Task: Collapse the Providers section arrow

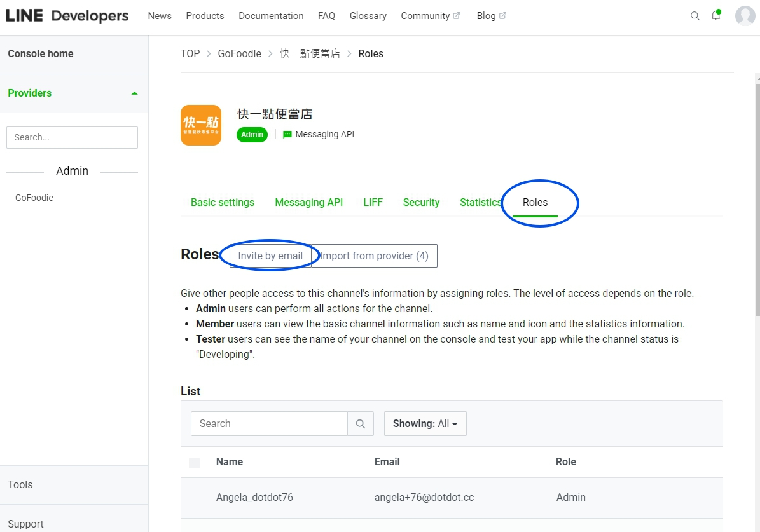Action: [x=135, y=93]
